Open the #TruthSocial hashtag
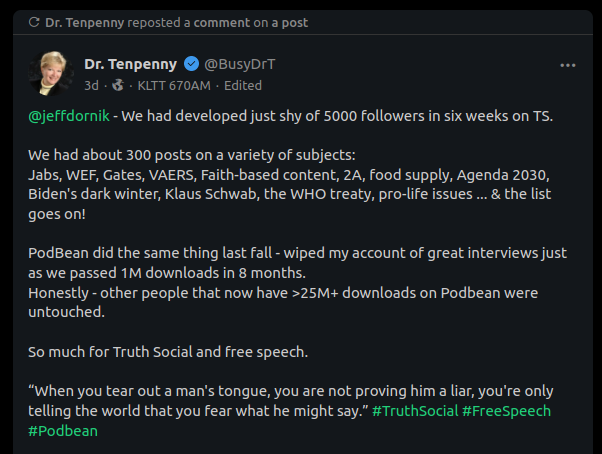The width and height of the screenshot is (602, 454). pos(415,411)
